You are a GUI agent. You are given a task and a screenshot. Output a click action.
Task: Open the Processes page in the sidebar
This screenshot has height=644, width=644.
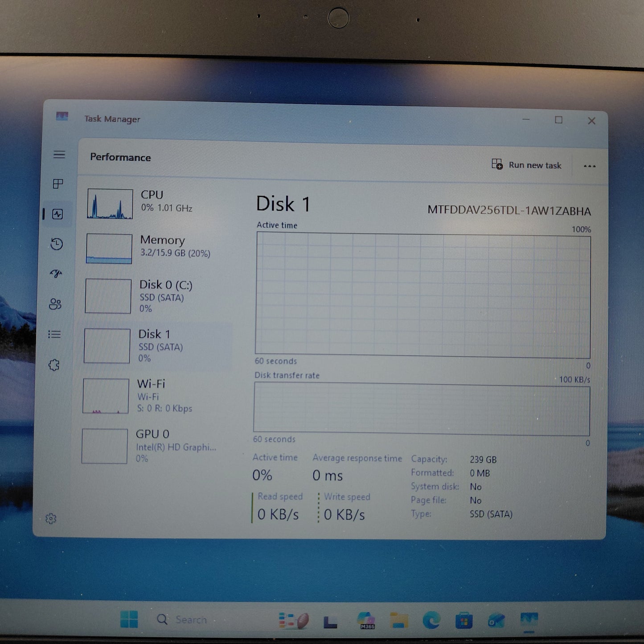pos(57,184)
